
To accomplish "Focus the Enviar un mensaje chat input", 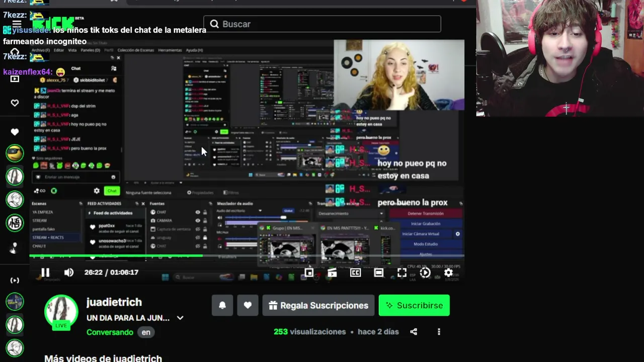I will [75, 177].
